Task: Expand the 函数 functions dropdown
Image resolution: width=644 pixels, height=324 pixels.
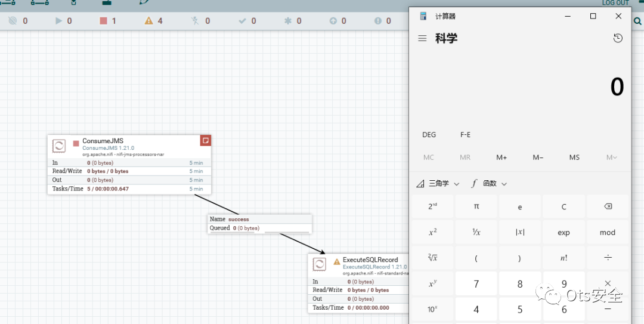Action: click(x=489, y=184)
